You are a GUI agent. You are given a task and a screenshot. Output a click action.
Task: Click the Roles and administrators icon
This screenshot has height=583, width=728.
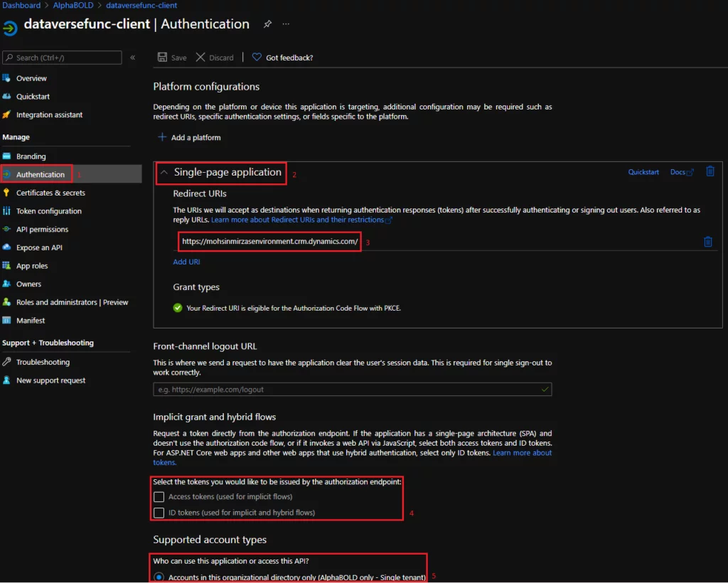(x=6, y=302)
